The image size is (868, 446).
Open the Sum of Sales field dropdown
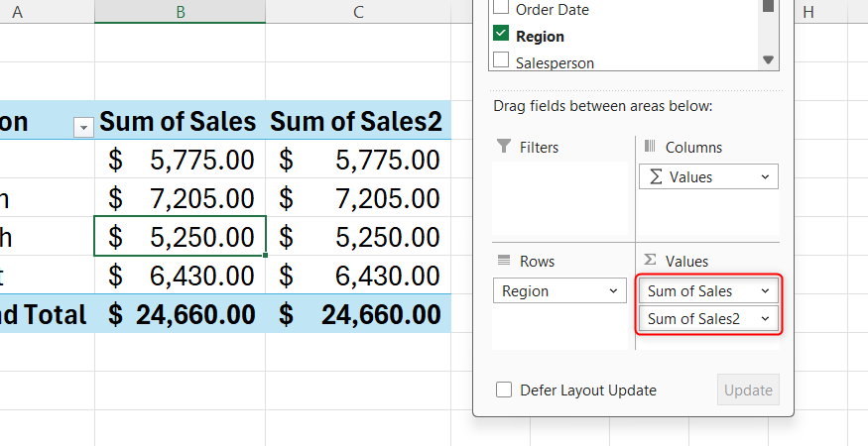point(765,291)
